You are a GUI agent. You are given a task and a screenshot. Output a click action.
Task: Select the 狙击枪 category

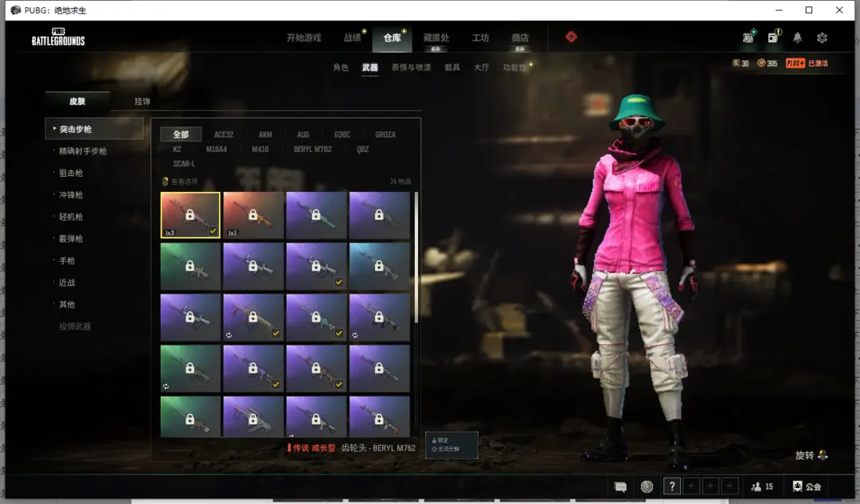click(x=71, y=173)
